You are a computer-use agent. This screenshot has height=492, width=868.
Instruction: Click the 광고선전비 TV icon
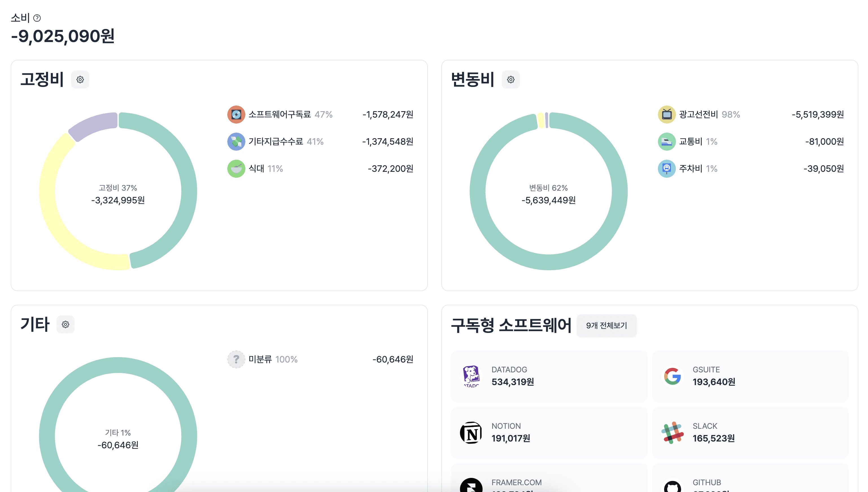pos(666,115)
